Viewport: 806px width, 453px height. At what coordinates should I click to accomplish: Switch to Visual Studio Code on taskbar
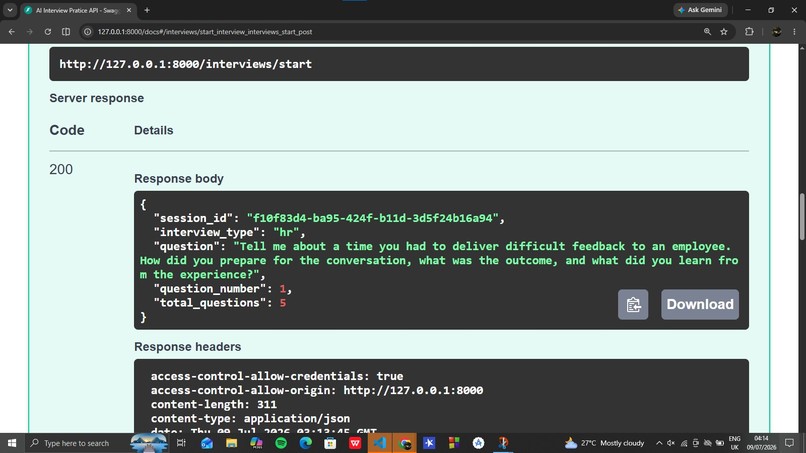click(380, 443)
